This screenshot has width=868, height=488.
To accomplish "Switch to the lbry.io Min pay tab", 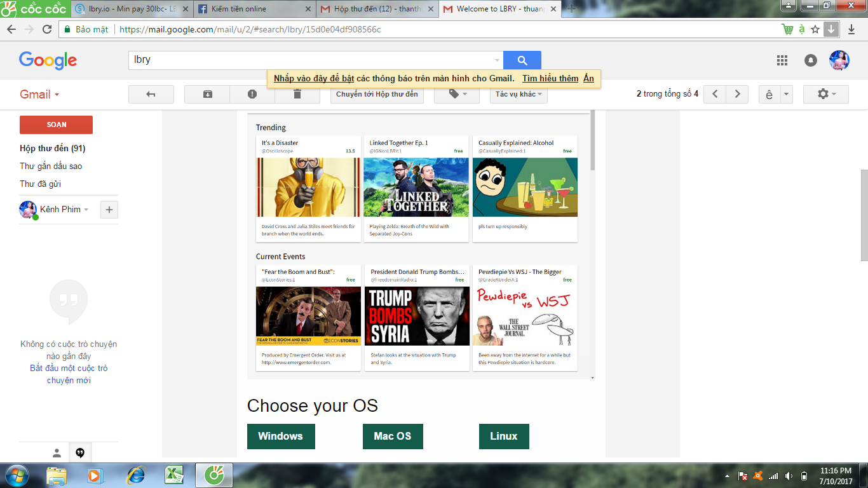I will click(132, 9).
